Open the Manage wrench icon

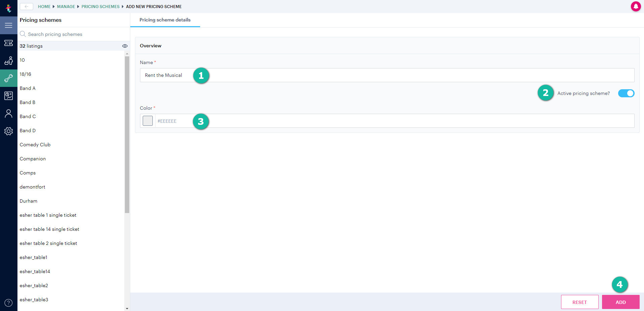[9, 78]
